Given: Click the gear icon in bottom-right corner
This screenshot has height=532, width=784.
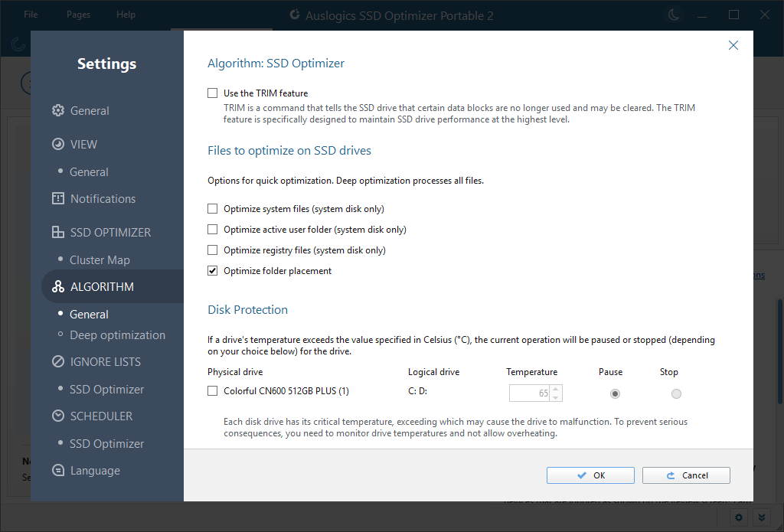Looking at the screenshot, I should [738, 517].
